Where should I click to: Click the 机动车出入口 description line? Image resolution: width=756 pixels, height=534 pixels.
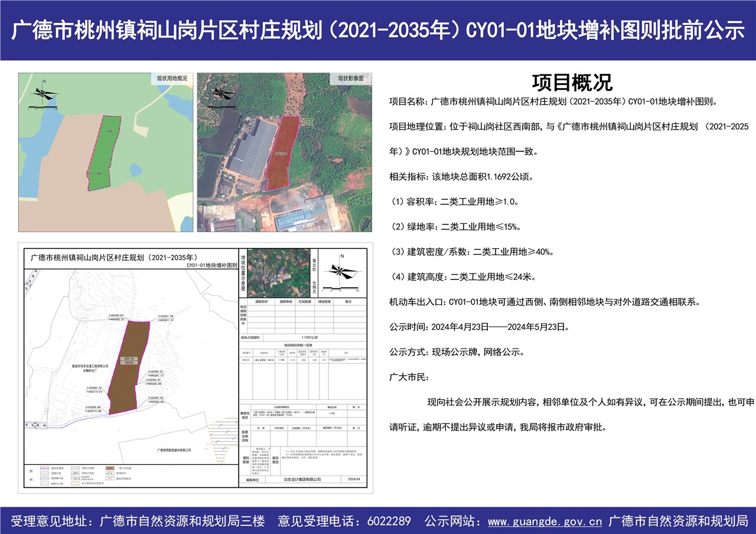point(545,302)
